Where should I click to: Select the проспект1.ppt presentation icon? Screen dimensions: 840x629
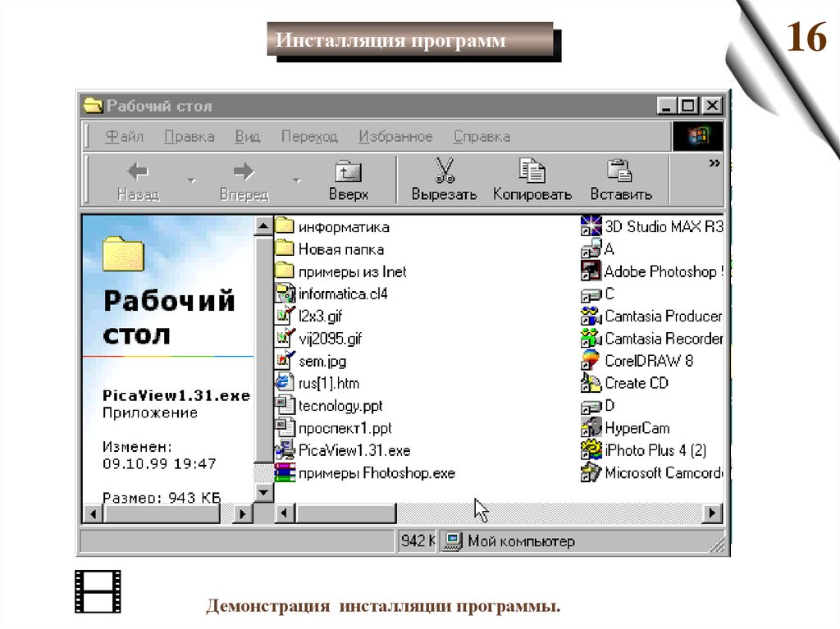pos(285,427)
